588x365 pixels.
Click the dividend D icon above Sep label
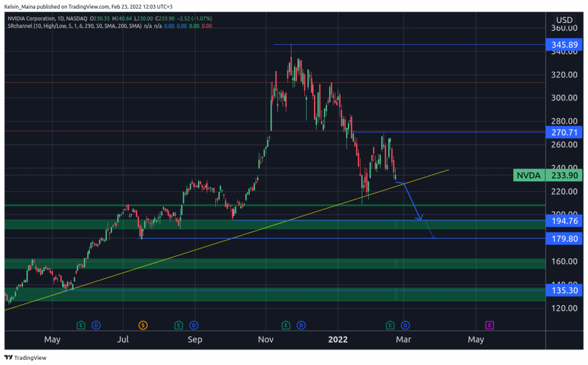pyautogui.click(x=194, y=325)
